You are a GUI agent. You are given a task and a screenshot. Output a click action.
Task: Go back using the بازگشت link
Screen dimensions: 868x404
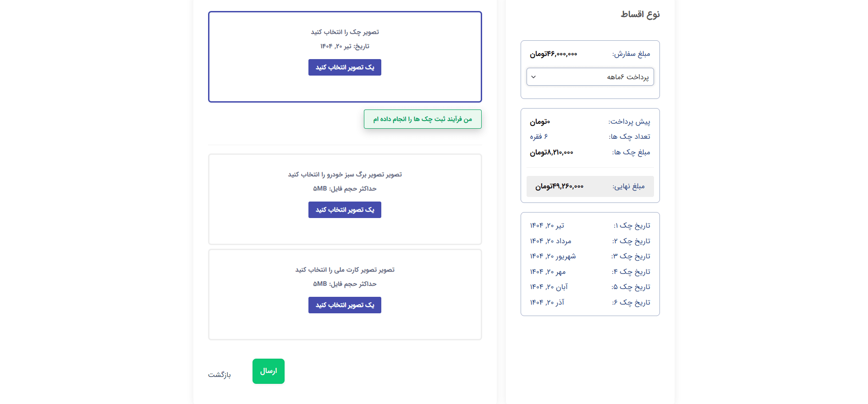click(x=220, y=375)
